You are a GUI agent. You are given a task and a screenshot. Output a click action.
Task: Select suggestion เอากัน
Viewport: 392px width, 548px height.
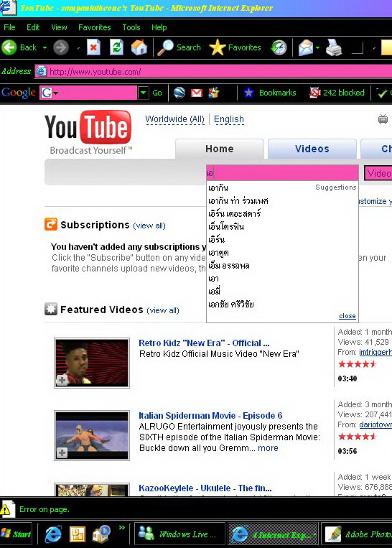[218, 188]
